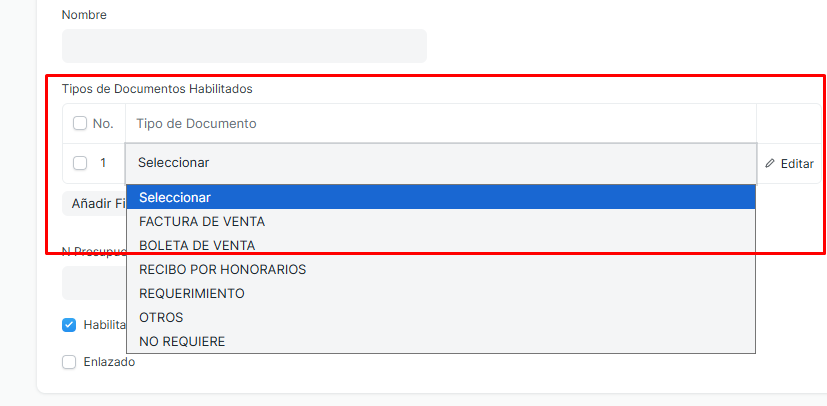Click the row number 1 cell
The image size is (827, 406).
pos(103,163)
